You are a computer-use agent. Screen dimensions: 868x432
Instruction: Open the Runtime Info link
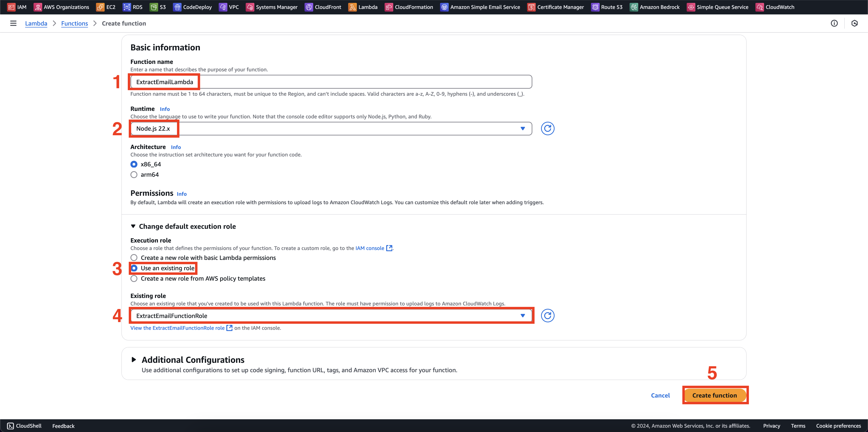click(165, 109)
